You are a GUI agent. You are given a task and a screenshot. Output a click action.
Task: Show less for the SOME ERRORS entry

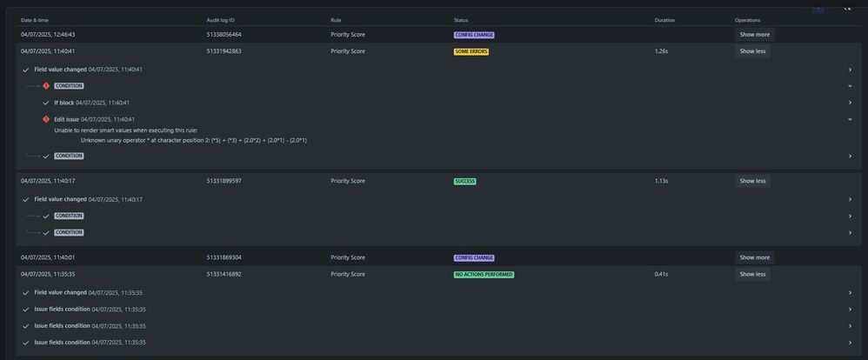(752, 51)
